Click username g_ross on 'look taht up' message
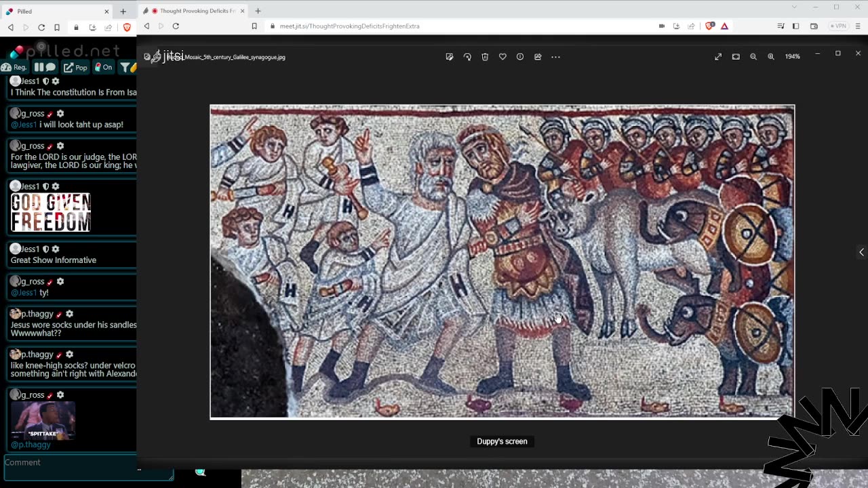 [x=33, y=114]
